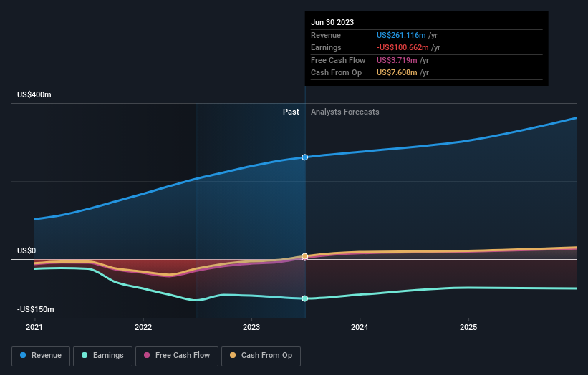Screen dimensions: 588x375
Task: Click the Earnings row label in tooltip
Action: (326, 47)
